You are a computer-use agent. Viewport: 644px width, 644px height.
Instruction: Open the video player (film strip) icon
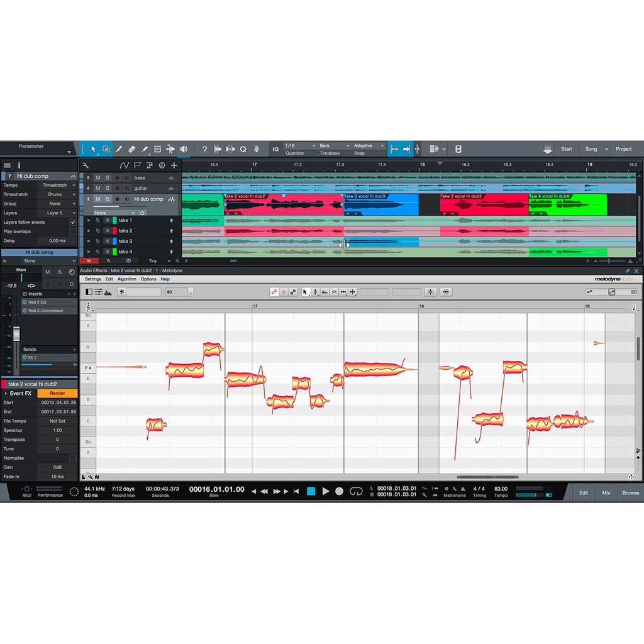point(458,149)
